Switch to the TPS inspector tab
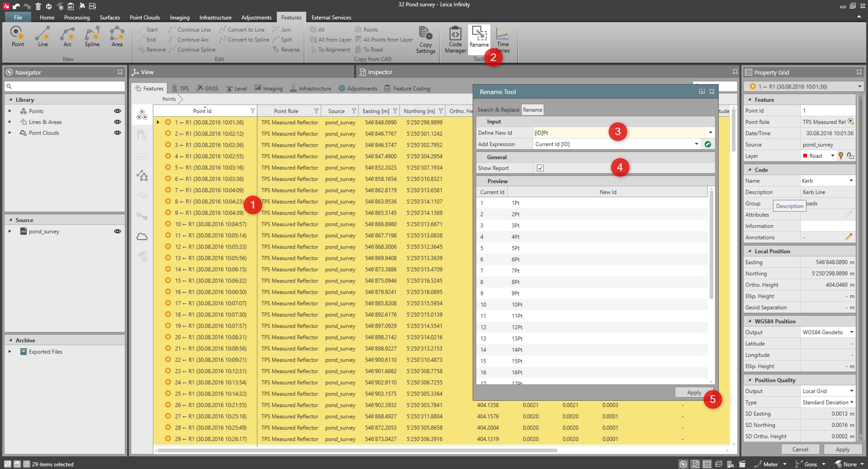Image resolution: width=868 pixels, height=469 pixels. click(180, 88)
